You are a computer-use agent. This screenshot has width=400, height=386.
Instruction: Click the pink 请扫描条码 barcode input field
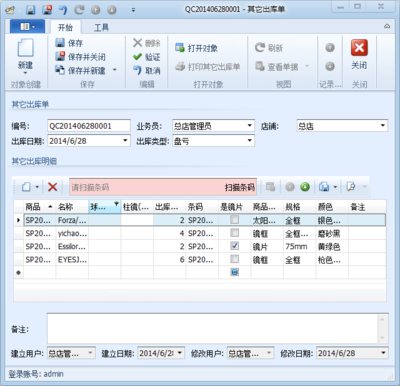point(147,187)
